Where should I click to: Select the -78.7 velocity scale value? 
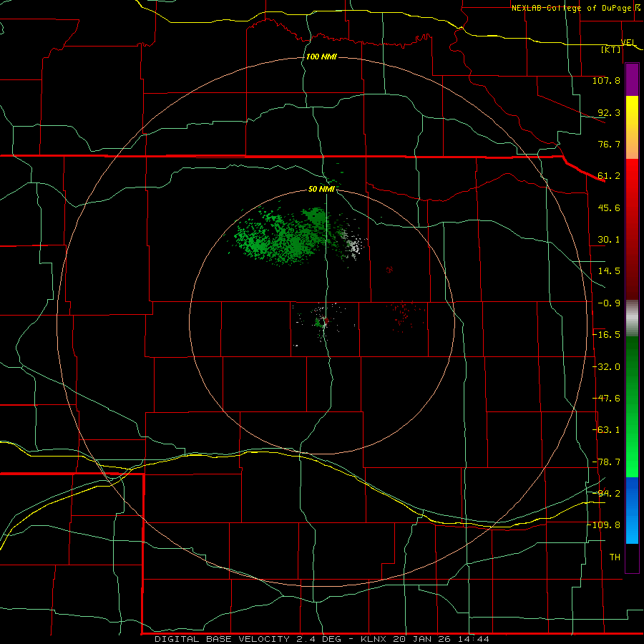click(606, 462)
